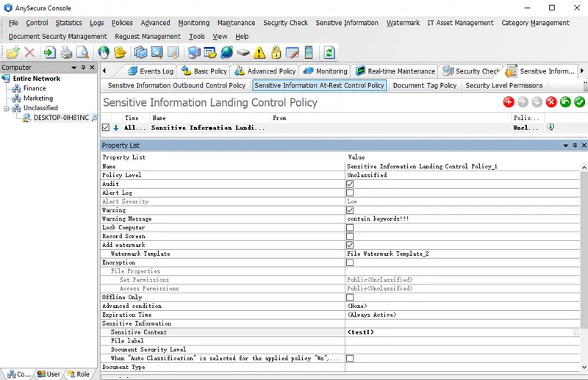Click the screen search toolbar icon
The image size is (588, 380).
(157, 52)
